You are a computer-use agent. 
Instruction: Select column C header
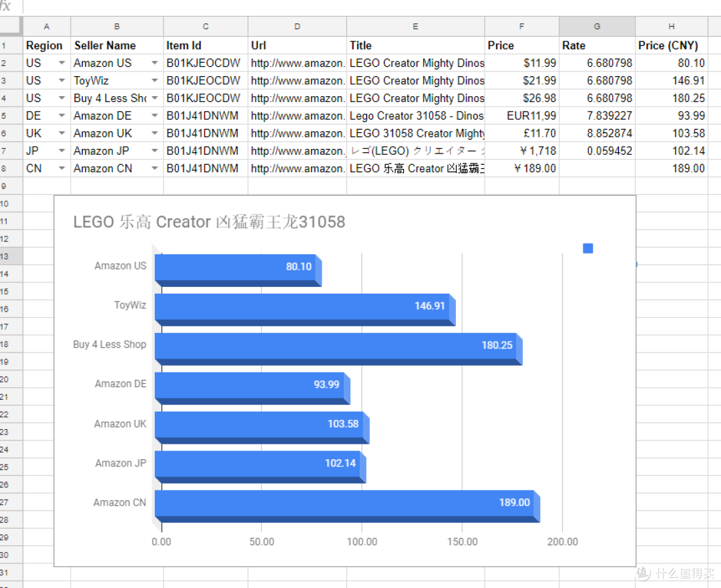(206, 27)
